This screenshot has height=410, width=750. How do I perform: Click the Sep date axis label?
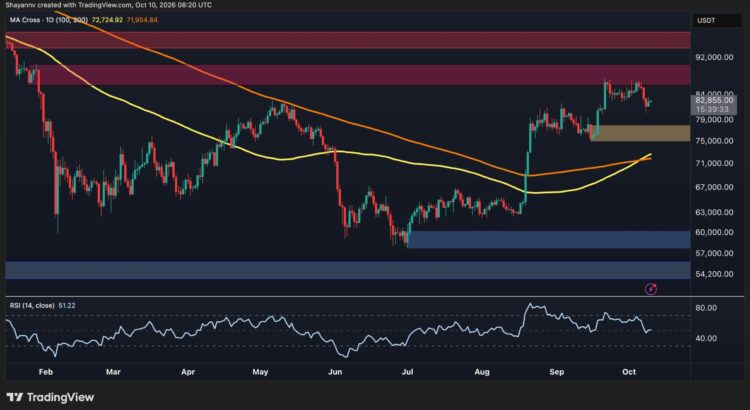557,372
